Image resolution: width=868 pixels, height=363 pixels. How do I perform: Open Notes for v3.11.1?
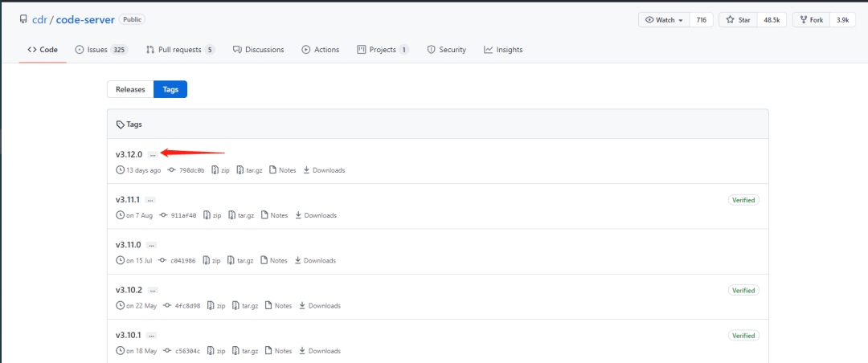point(274,215)
